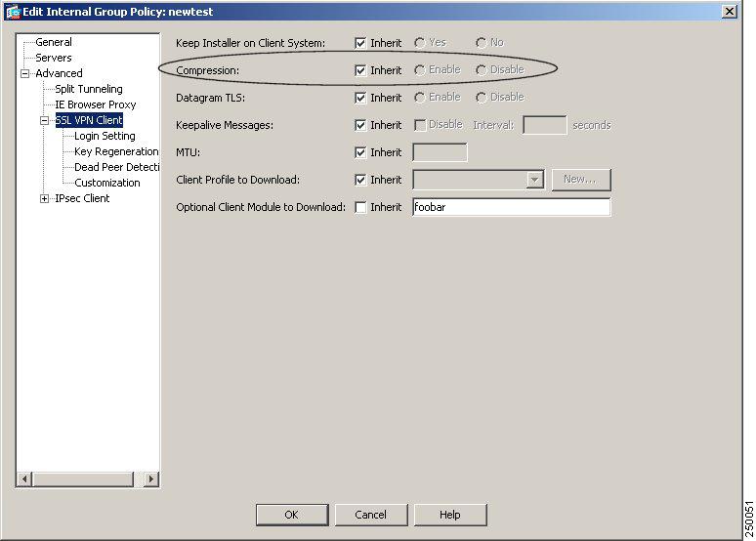Select Disable radio for Compression
Image resolution: width=756 pixels, height=541 pixels.
(481, 70)
